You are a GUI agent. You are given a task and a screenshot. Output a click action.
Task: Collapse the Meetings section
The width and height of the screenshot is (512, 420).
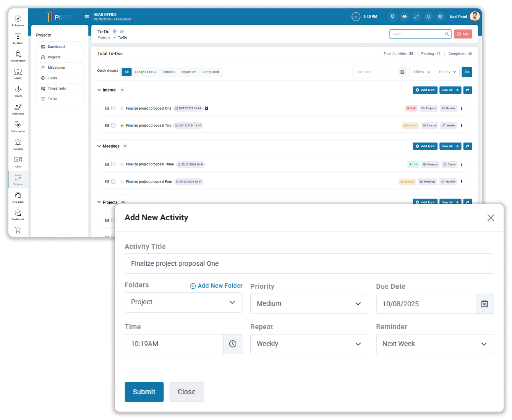[99, 146]
